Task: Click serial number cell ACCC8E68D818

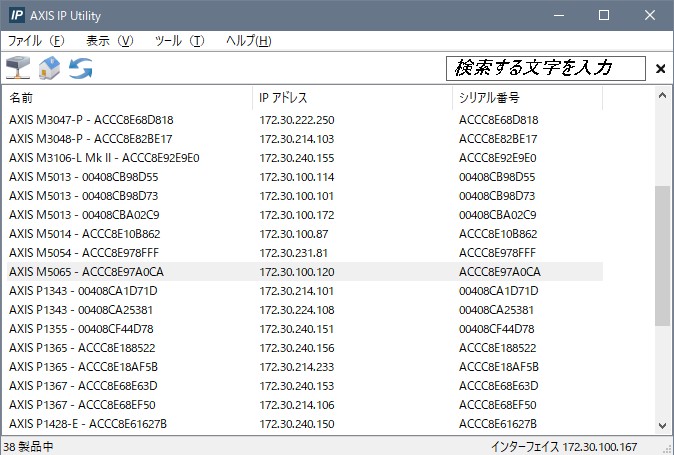Action: point(498,120)
